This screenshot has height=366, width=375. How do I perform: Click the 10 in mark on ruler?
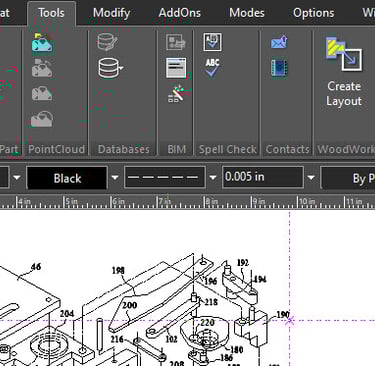click(307, 201)
